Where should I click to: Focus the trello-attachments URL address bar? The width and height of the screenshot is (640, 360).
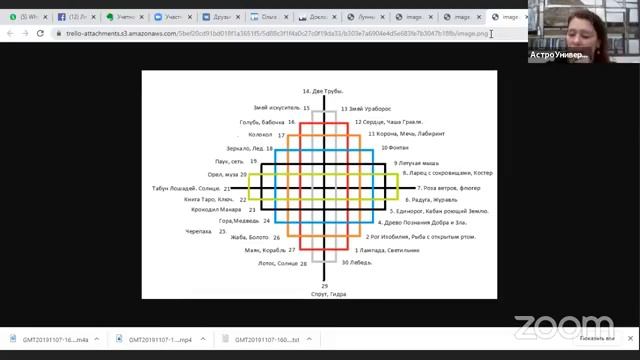click(x=277, y=33)
